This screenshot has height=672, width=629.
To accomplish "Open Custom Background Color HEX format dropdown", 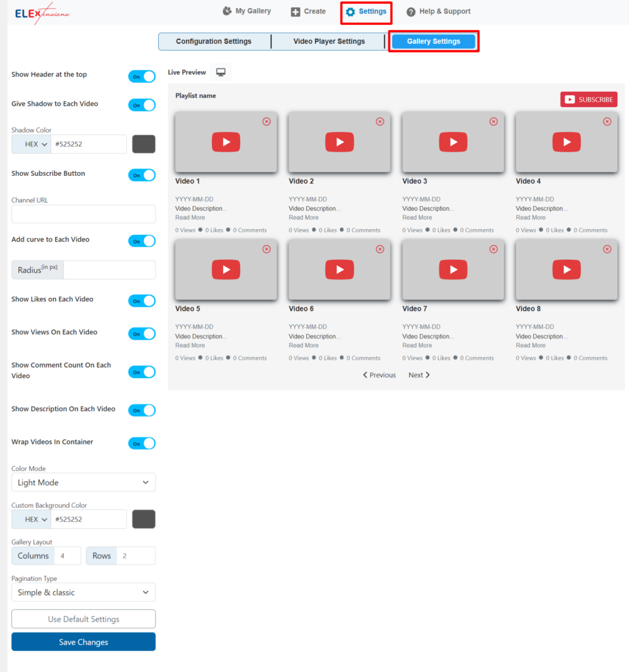I will [31, 520].
